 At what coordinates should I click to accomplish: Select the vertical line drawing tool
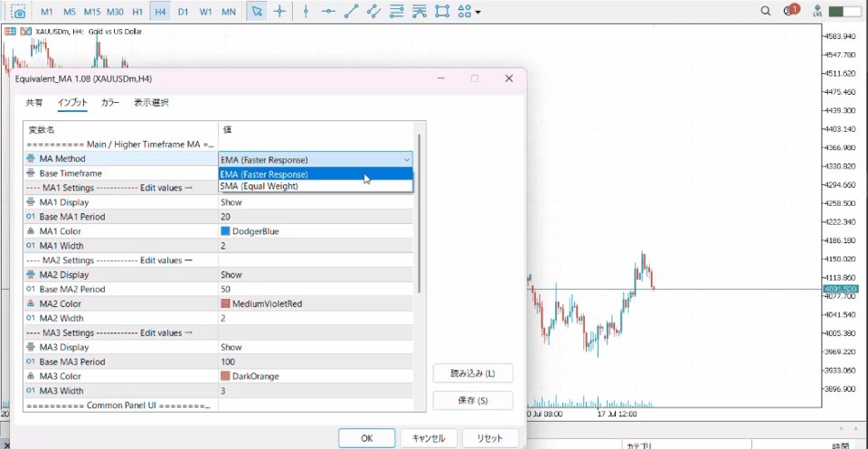click(306, 11)
